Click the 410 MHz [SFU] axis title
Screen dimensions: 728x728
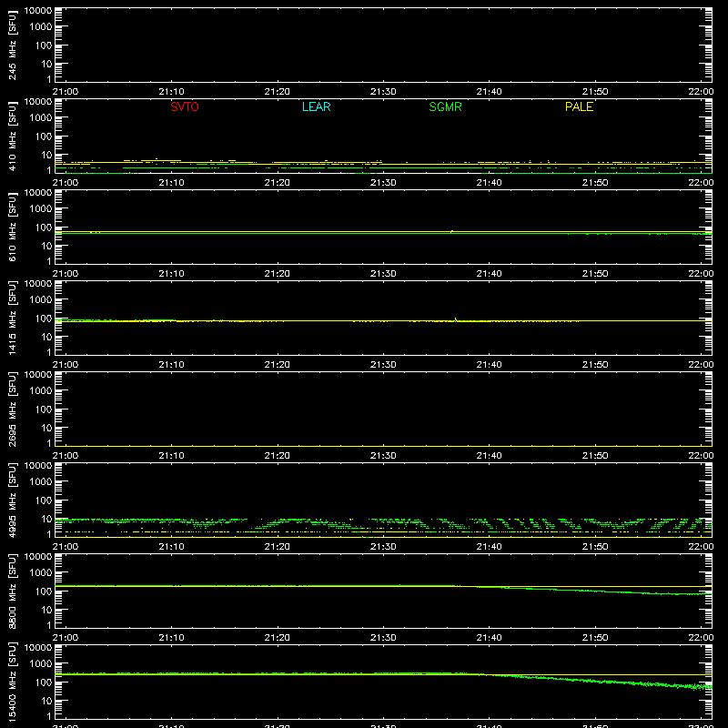click(12, 136)
